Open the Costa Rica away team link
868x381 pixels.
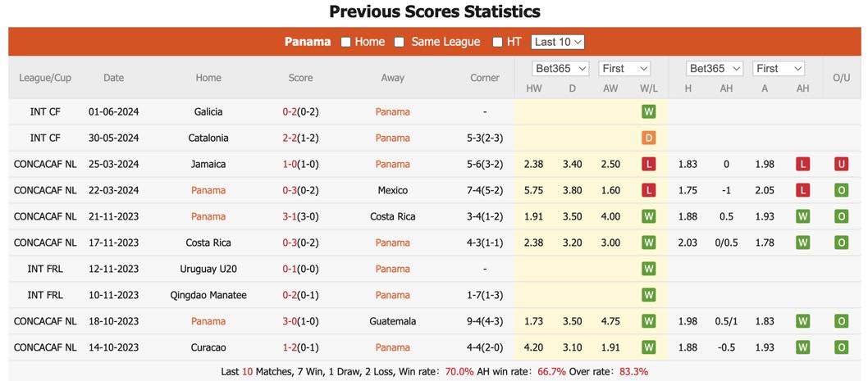392,217
